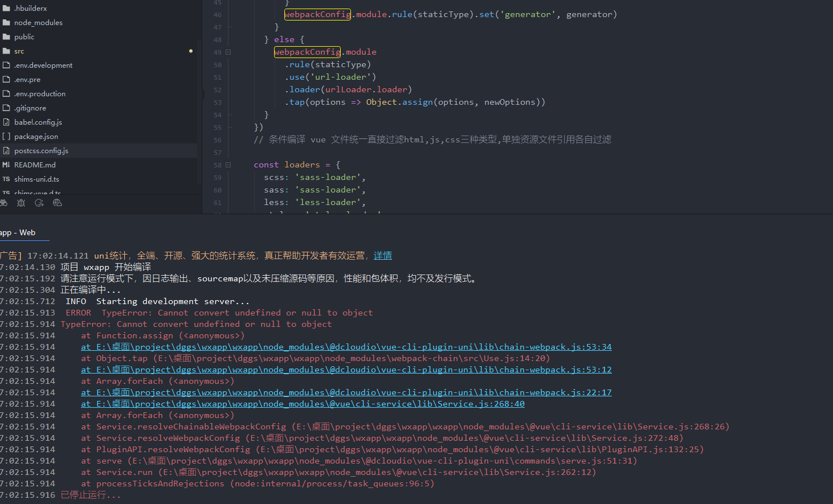Open Service.js:268:40 stack trace link
833x504 pixels.
tap(303, 404)
